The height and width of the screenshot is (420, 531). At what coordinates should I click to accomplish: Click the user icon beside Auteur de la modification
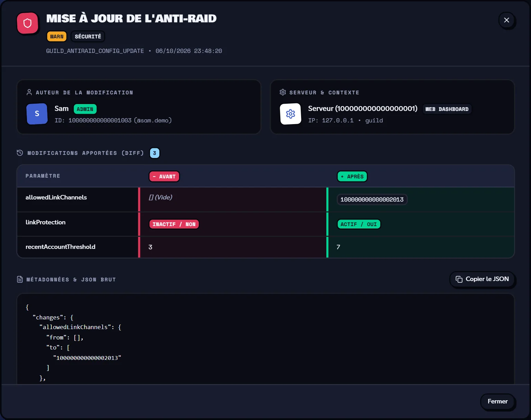pyautogui.click(x=29, y=92)
